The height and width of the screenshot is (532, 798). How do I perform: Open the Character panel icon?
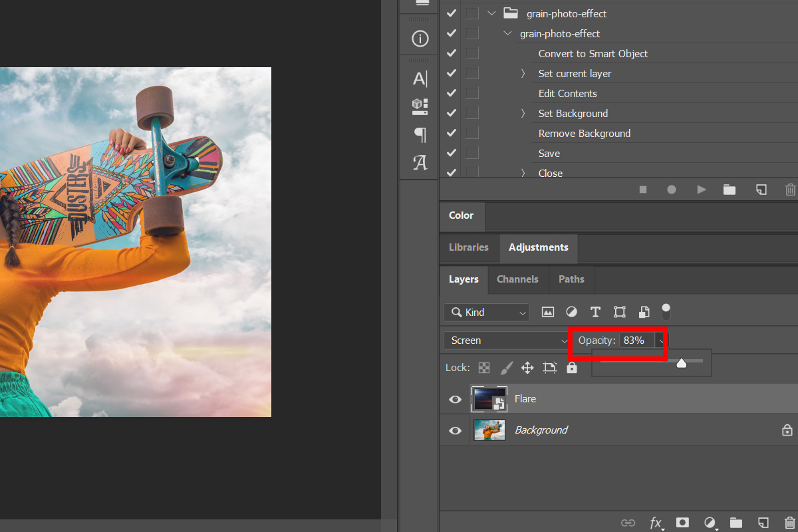point(420,79)
